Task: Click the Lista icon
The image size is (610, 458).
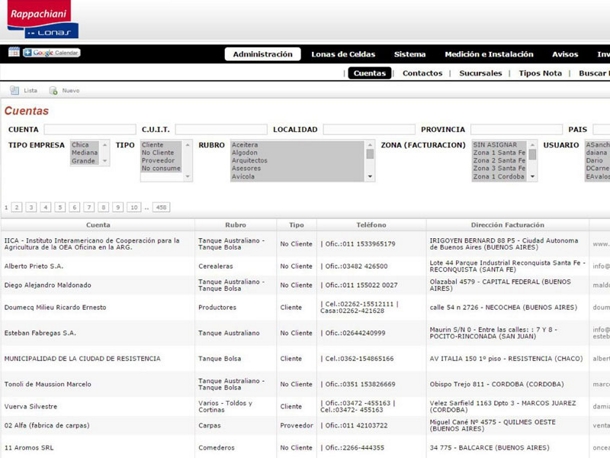Action: coord(16,91)
